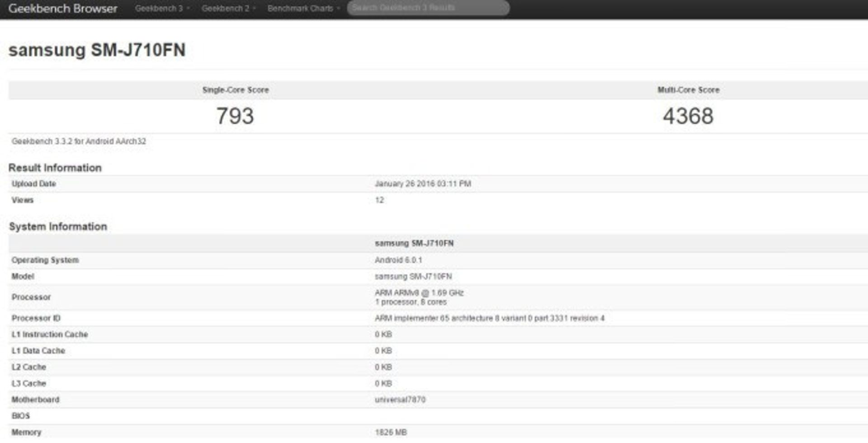Viewport: 868px width, 443px height.
Task: Select the Multi-Core Score header
Action: pyautogui.click(x=688, y=90)
